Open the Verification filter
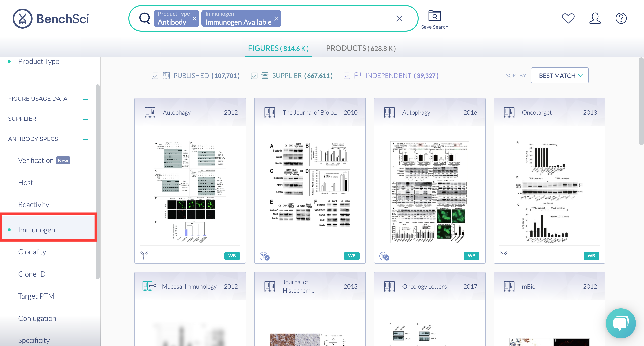The width and height of the screenshot is (644, 346). 36,160
